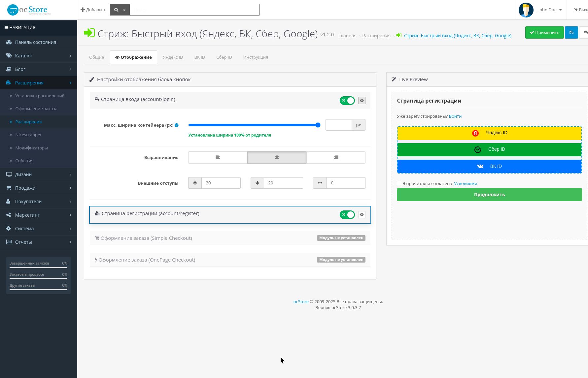Click the ocStore footer link

[301, 301]
